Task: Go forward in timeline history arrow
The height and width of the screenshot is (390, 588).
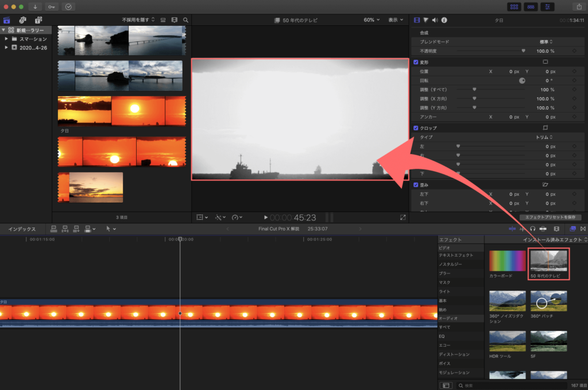Action: (361, 229)
